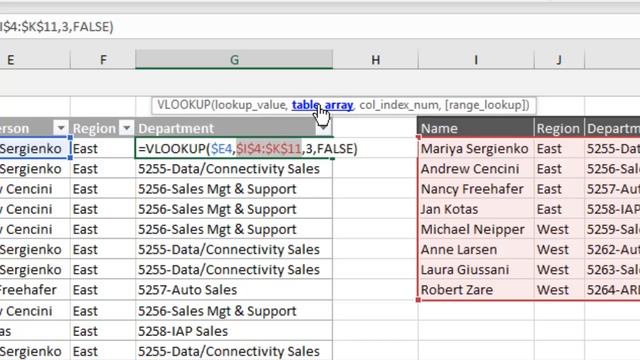Viewport: 640px width, 360px height.
Task: Click the [range_lookup] argument in tooltip
Action: pos(487,105)
